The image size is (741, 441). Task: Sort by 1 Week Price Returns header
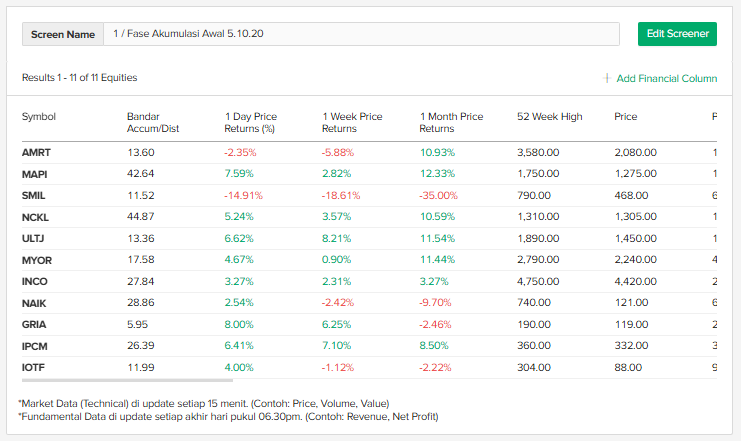tap(352, 123)
